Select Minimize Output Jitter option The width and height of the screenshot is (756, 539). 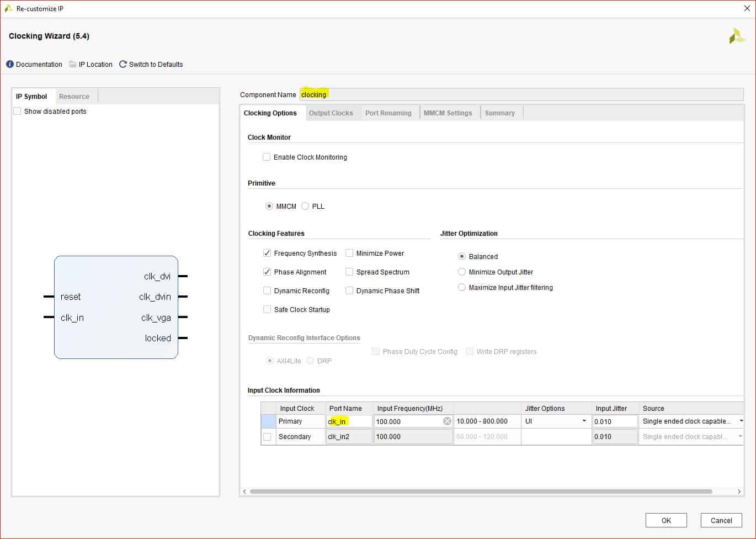click(462, 272)
